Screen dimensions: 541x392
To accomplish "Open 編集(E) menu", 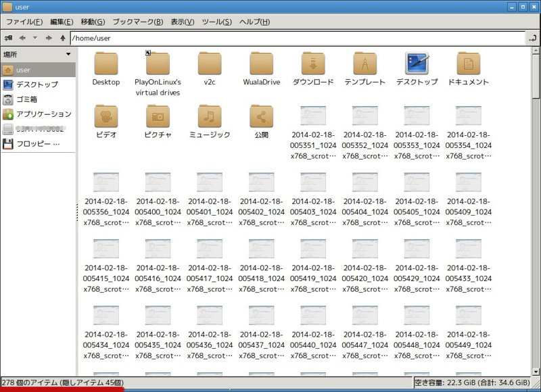I will pyautogui.click(x=62, y=22).
